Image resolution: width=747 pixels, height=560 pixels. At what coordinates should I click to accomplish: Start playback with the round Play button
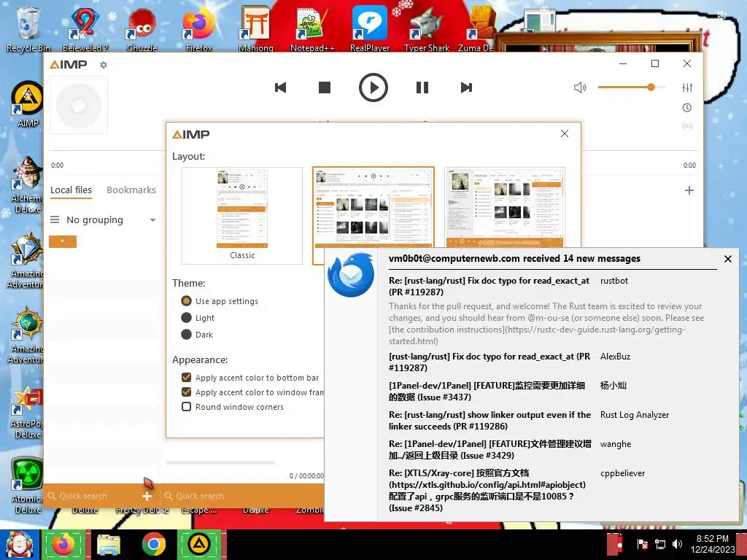(x=373, y=87)
